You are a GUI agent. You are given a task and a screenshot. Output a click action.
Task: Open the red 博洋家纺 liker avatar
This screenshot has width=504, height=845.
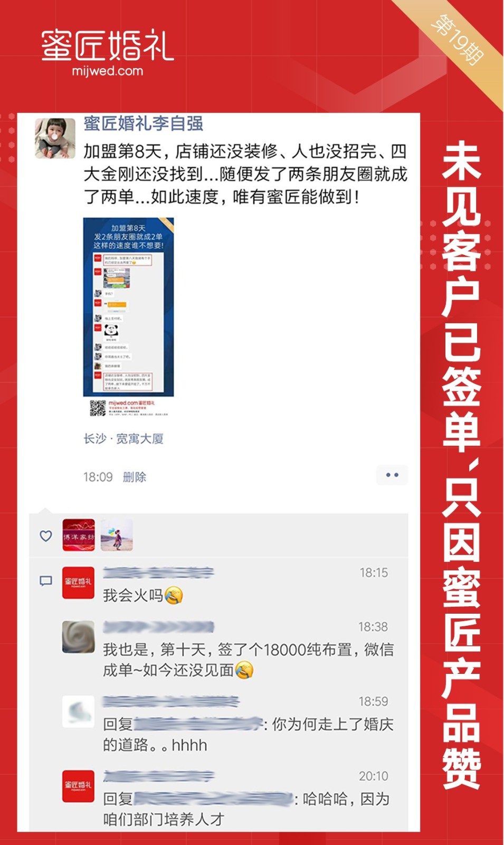point(79,535)
